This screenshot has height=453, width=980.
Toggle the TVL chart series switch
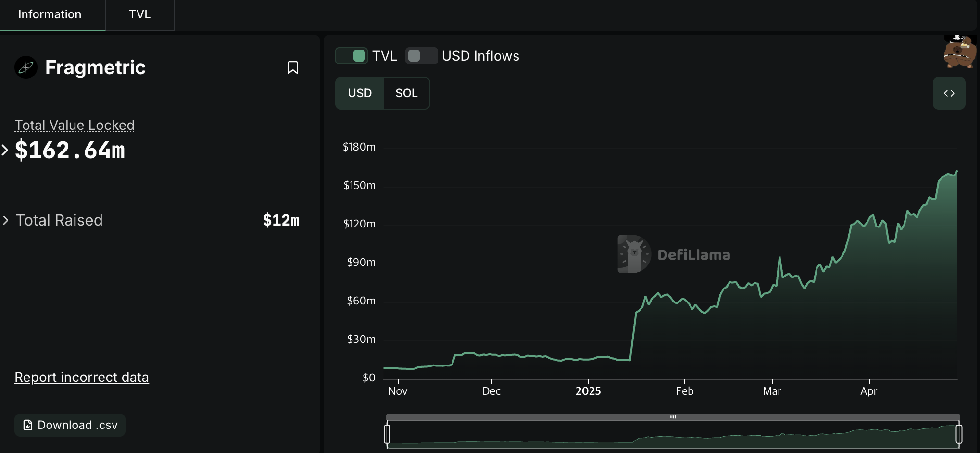tap(352, 56)
